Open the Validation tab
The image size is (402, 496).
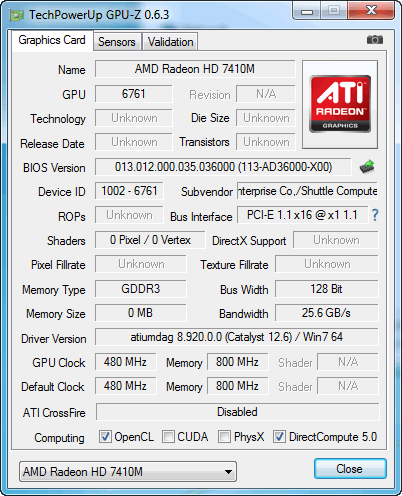[x=170, y=42]
